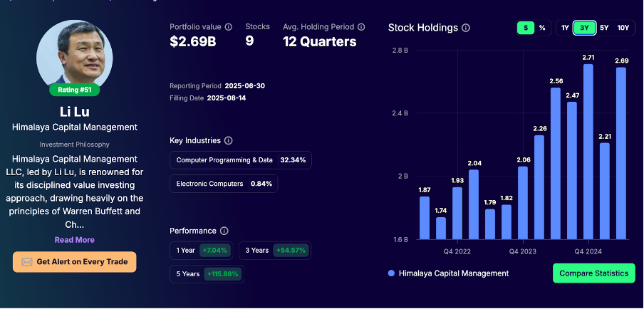This screenshot has height=309, width=644.
Task: Click Himalaya Capital Management subtitle under name
Action: coord(74,127)
